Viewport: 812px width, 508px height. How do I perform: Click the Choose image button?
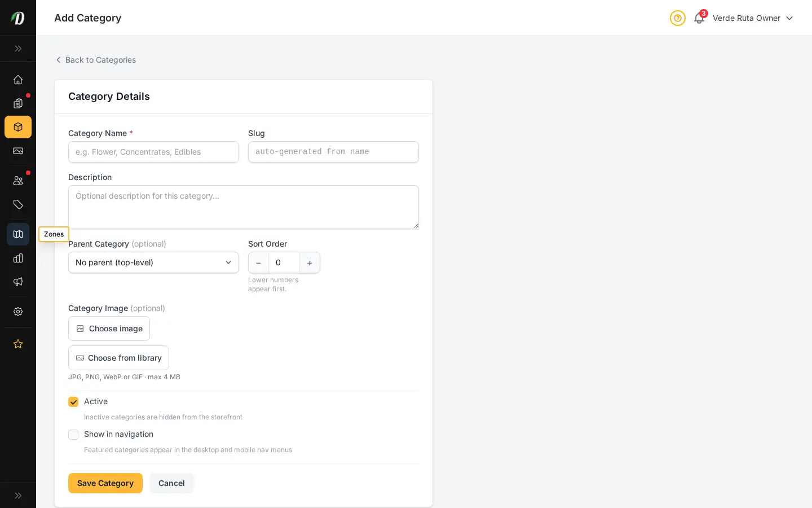click(x=109, y=329)
